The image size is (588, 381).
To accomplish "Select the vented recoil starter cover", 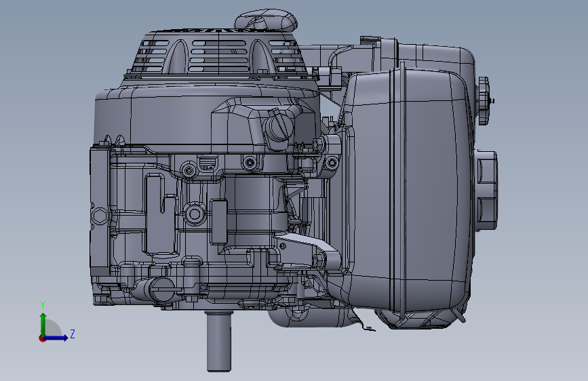I will click(220, 54).
